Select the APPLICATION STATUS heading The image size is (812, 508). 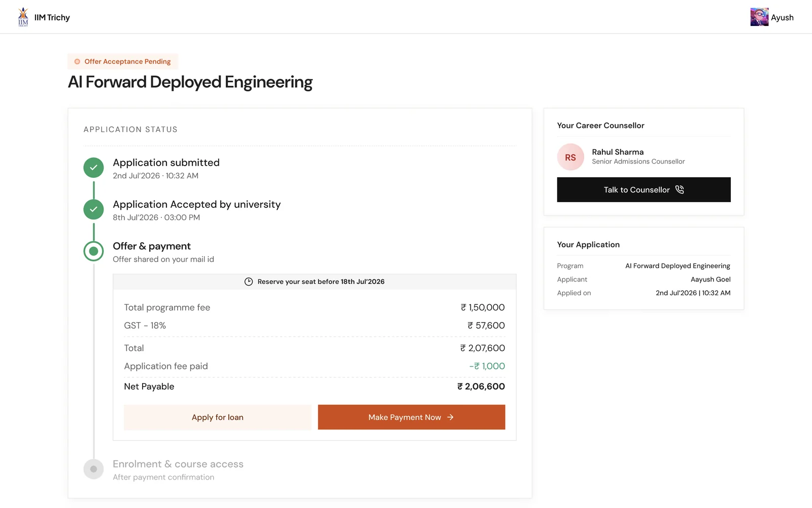130,130
